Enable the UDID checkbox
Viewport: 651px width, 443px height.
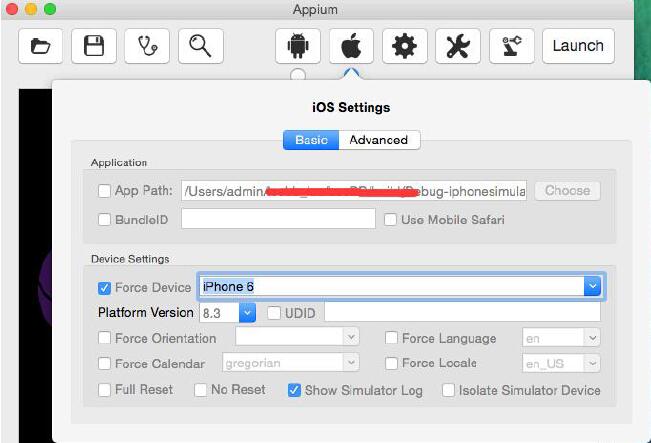tap(274, 313)
